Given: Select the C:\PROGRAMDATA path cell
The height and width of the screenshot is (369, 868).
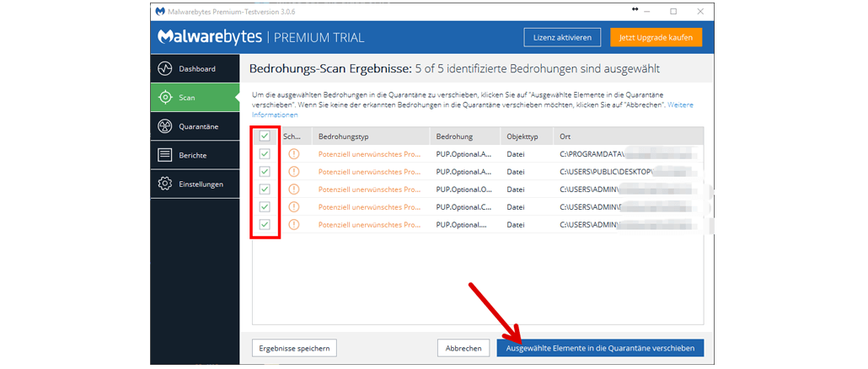Looking at the screenshot, I should pos(629,154).
